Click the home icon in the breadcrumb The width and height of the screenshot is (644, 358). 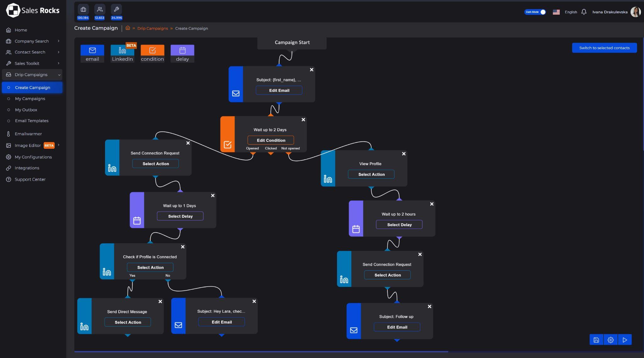128,28
